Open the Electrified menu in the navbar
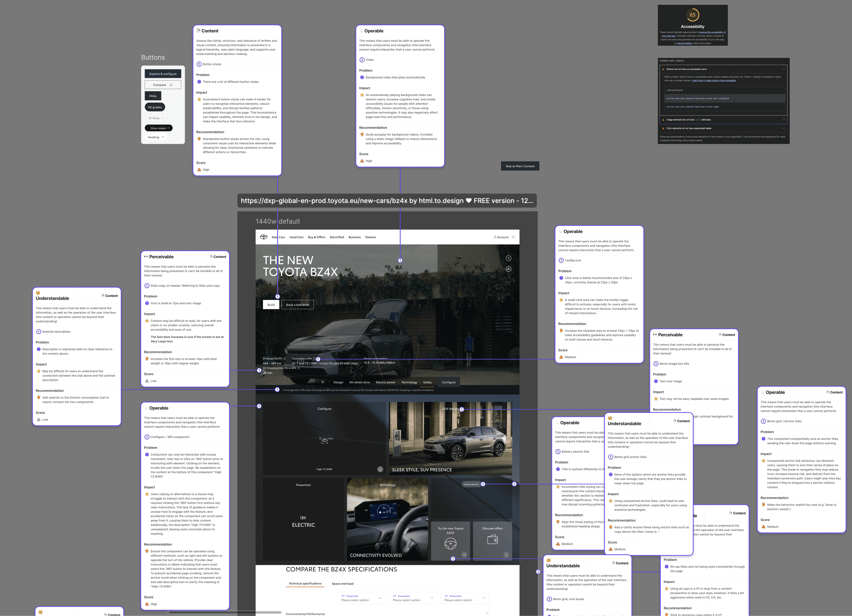Viewport: 852px width, 616px height. (x=337, y=237)
